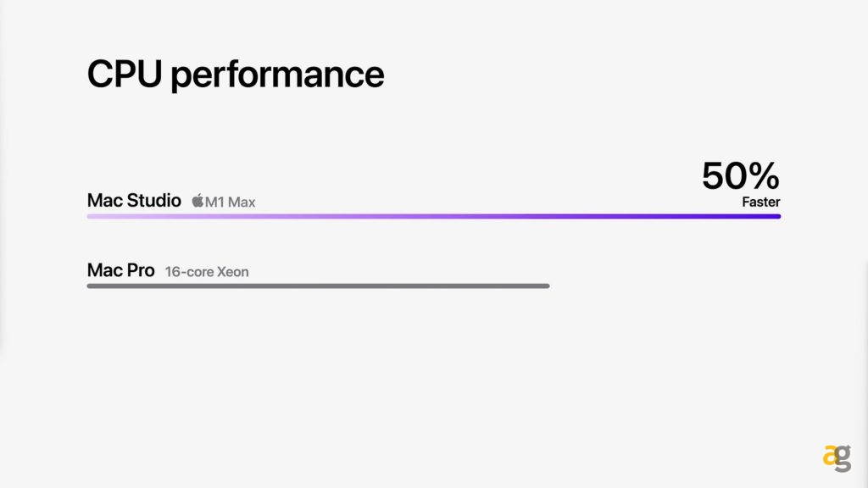Click the percent sign after 50
868x488 pixels.
coord(762,175)
